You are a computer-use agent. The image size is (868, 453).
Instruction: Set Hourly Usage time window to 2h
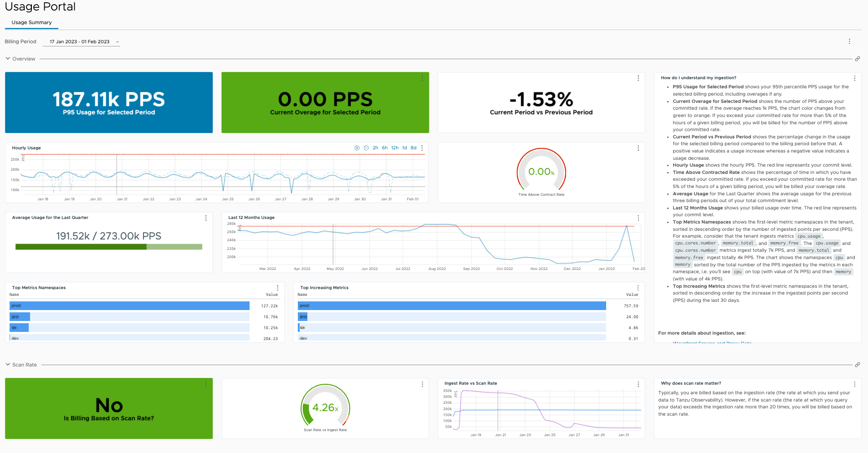[x=375, y=148]
